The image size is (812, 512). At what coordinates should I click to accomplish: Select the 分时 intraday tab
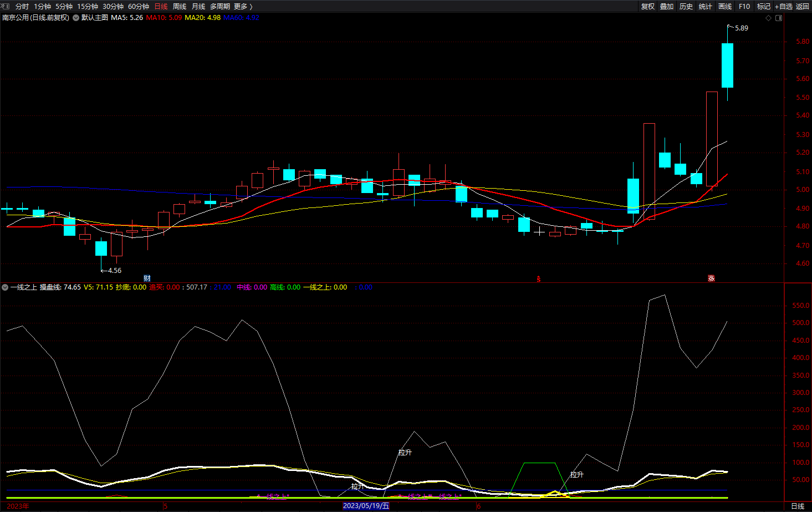pyautogui.click(x=22, y=7)
